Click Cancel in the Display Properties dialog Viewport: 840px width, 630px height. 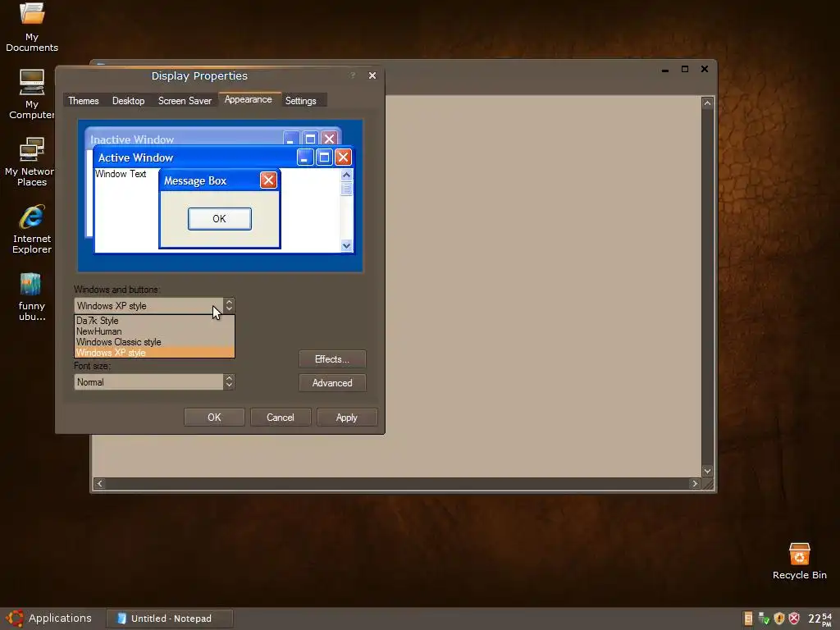click(x=281, y=418)
